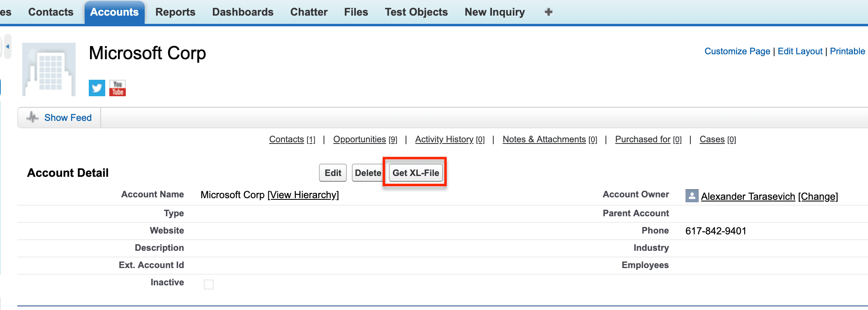868x310 pixels.
Task: Click the [Change] owner link
Action: click(x=818, y=197)
